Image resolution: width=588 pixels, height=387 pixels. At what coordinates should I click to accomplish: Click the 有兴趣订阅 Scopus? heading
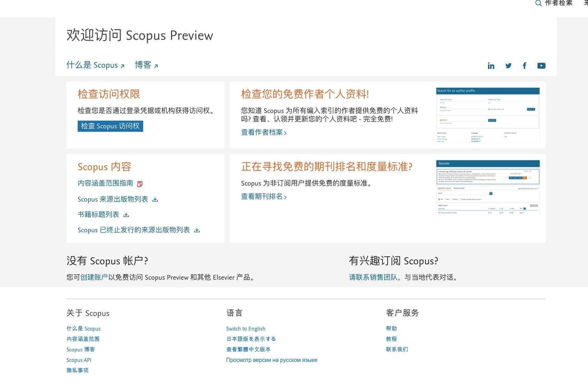(394, 261)
